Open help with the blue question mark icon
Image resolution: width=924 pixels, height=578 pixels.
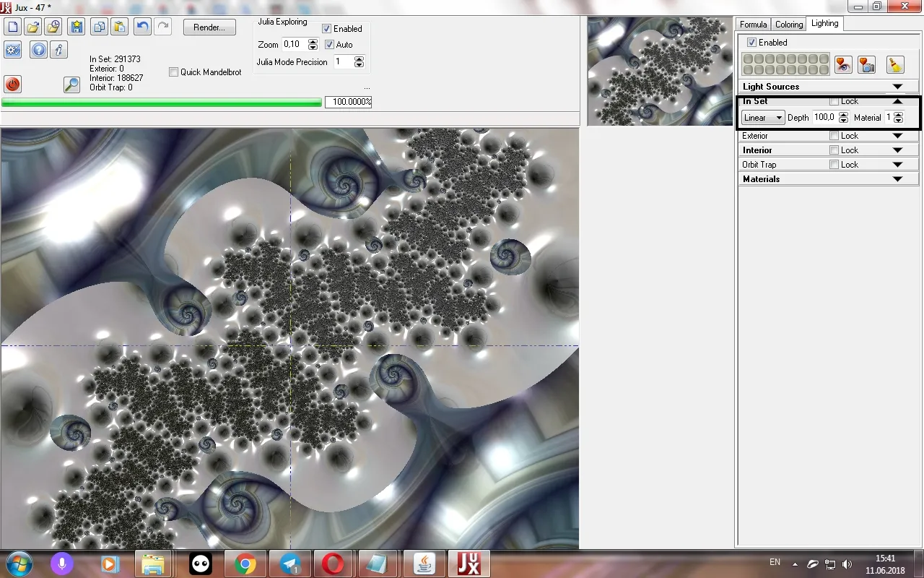39,50
